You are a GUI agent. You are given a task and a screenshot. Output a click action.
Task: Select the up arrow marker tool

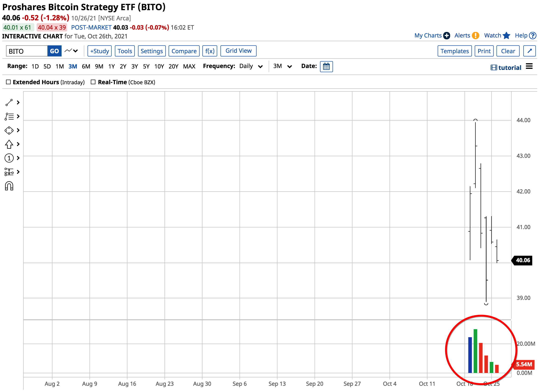click(9, 144)
